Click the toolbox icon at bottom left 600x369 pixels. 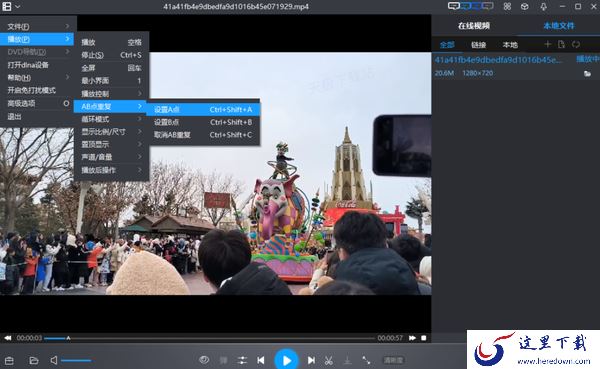pos(9,361)
